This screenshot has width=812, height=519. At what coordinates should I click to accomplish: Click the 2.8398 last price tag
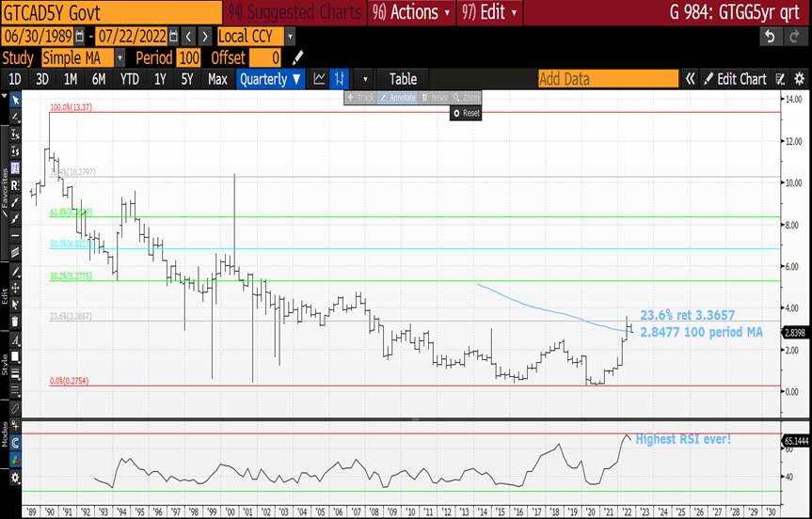[795, 333]
